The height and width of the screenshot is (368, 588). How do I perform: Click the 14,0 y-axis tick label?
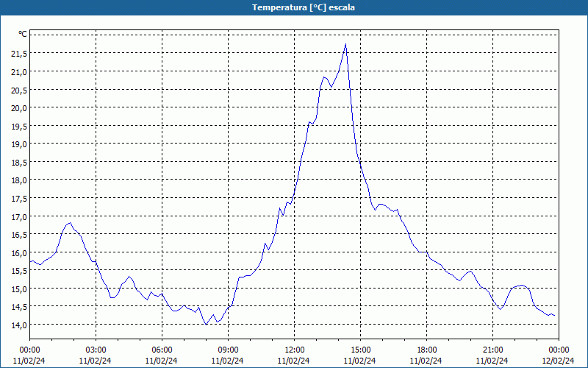[18, 325]
